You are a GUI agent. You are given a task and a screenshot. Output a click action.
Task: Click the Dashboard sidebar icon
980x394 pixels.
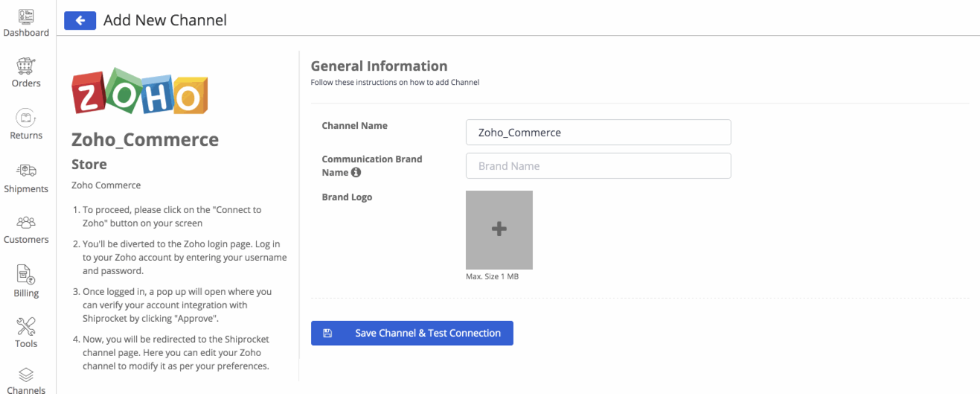[26, 16]
